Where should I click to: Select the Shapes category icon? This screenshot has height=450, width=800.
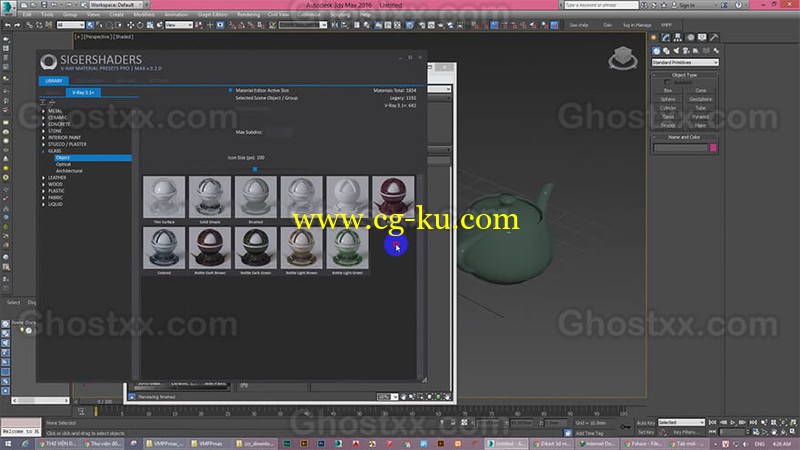coord(666,51)
